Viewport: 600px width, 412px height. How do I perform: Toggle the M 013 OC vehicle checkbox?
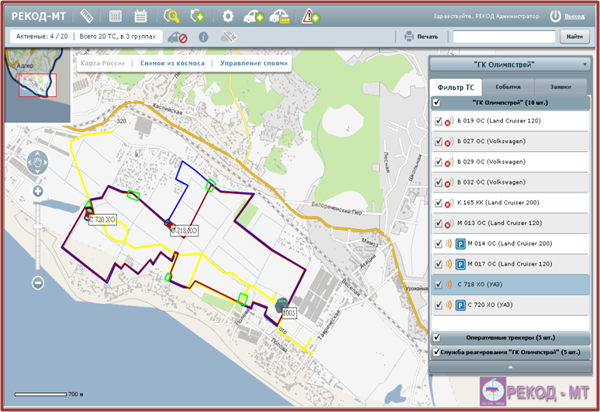click(438, 223)
